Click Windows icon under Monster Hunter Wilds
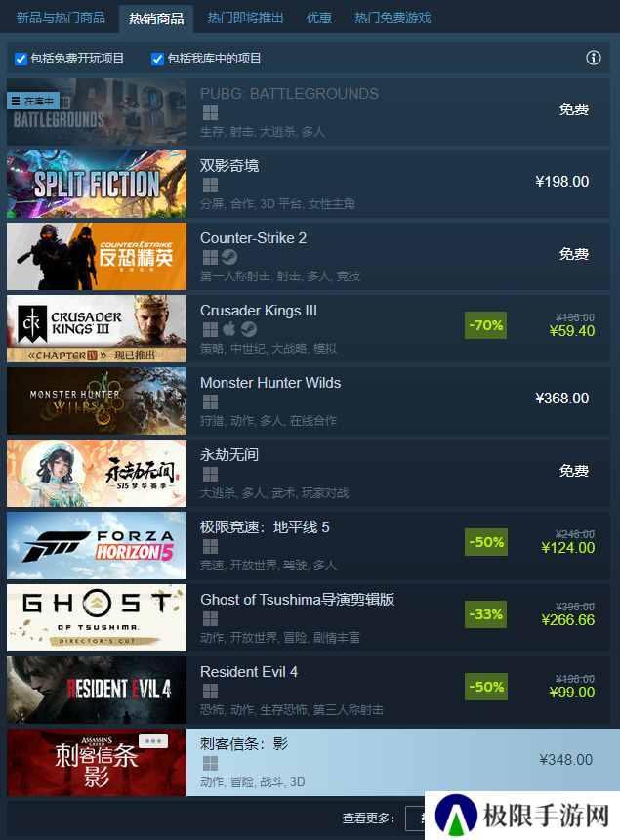This screenshot has width=620, height=840. (211, 401)
